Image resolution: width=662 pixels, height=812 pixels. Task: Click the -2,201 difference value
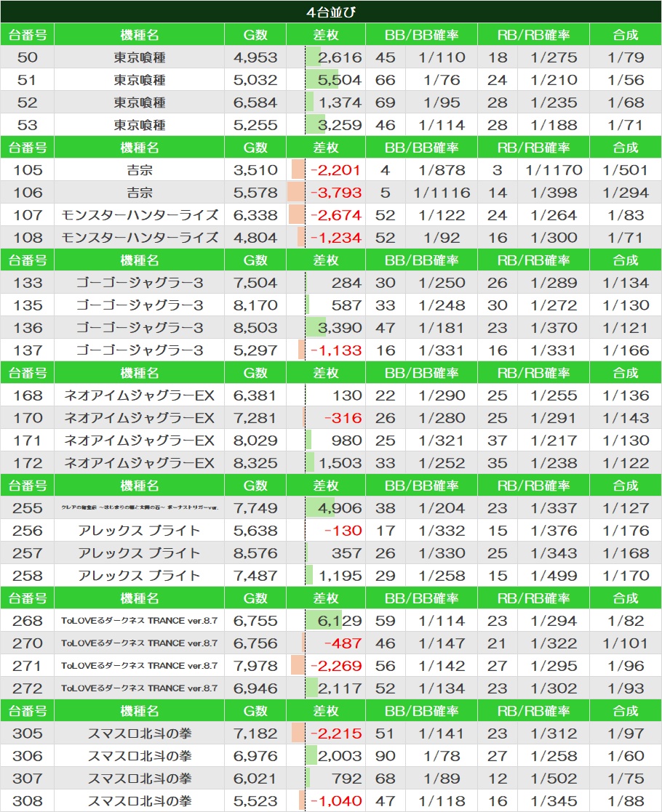pos(335,170)
